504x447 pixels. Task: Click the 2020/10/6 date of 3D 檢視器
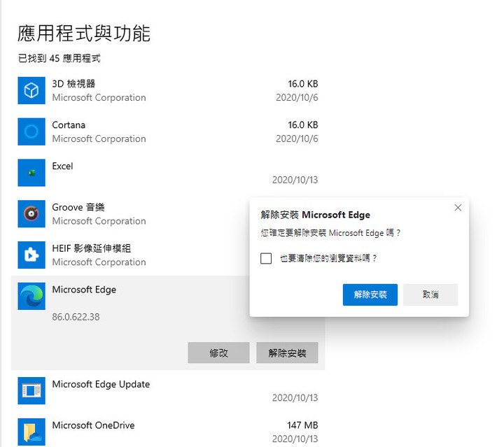(297, 98)
